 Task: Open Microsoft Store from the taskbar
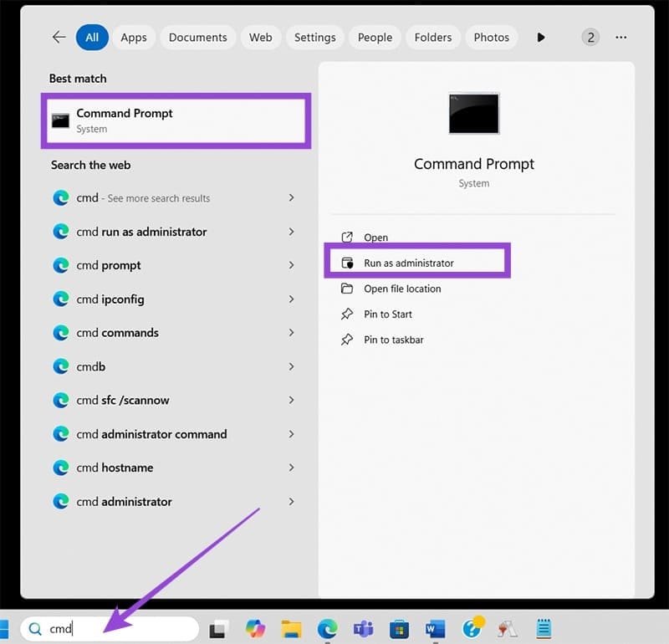click(x=400, y=629)
